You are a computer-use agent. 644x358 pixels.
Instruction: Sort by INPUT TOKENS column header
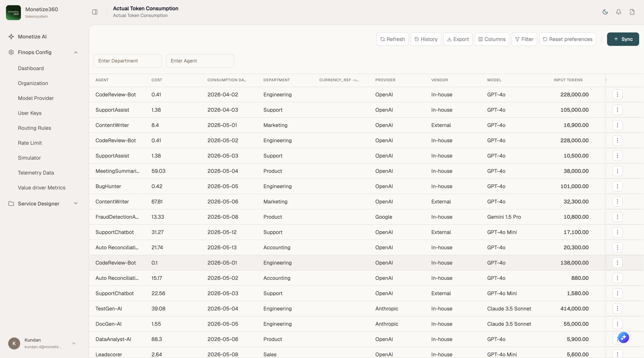(x=568, y=80)
